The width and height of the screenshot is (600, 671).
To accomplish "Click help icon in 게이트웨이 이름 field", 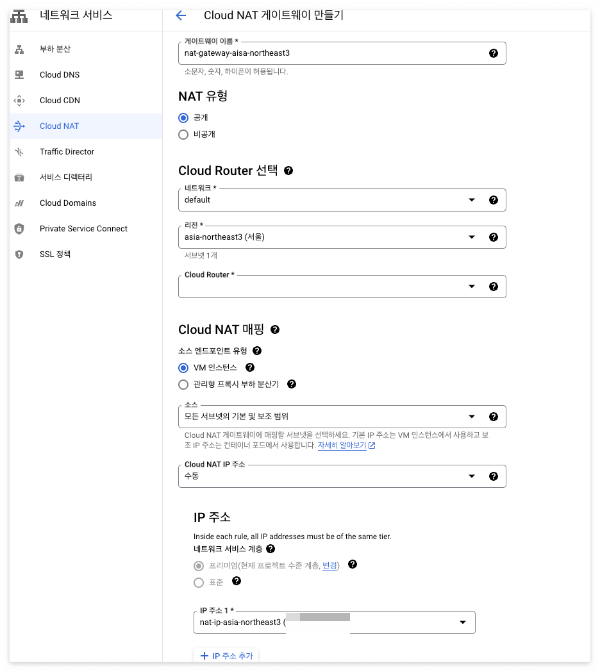I will coord(493,53).
